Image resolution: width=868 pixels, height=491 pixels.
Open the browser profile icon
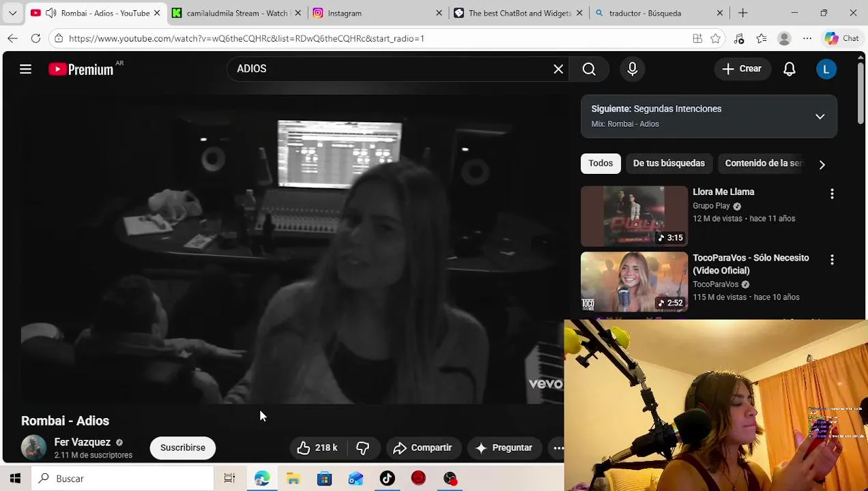[785, 39]
